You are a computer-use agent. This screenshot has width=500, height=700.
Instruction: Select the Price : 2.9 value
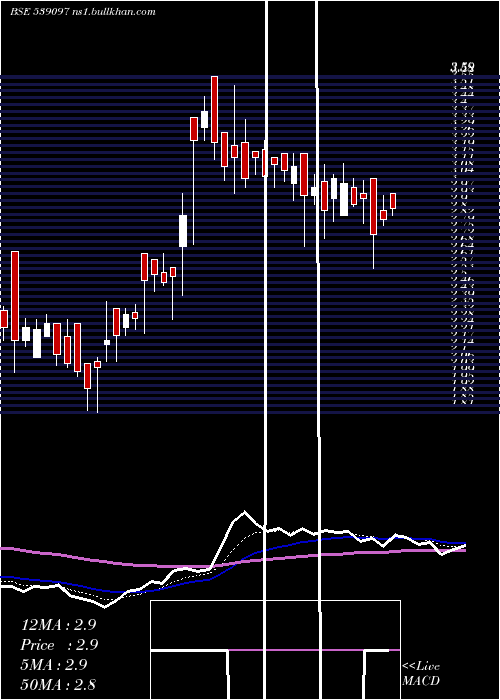pos(59,645)
